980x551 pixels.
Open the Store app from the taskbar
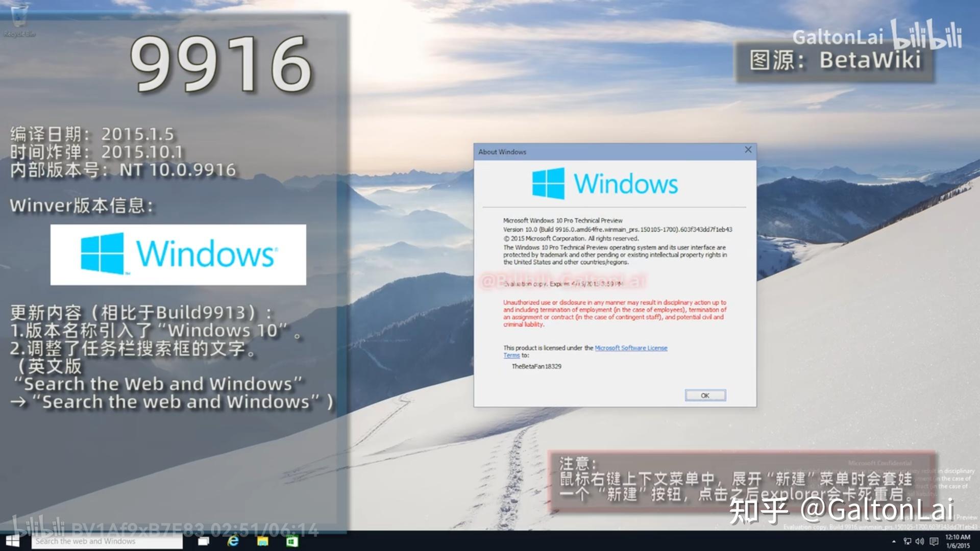(x=292, y=541)
